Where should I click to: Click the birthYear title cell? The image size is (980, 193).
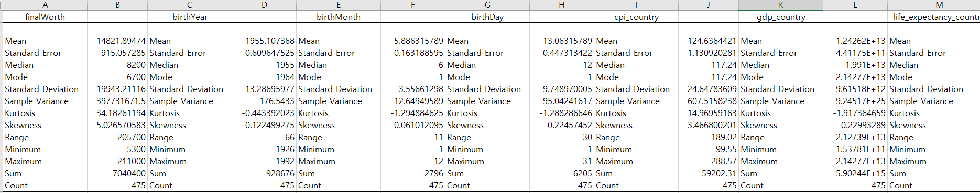click(x=190, y=17)
